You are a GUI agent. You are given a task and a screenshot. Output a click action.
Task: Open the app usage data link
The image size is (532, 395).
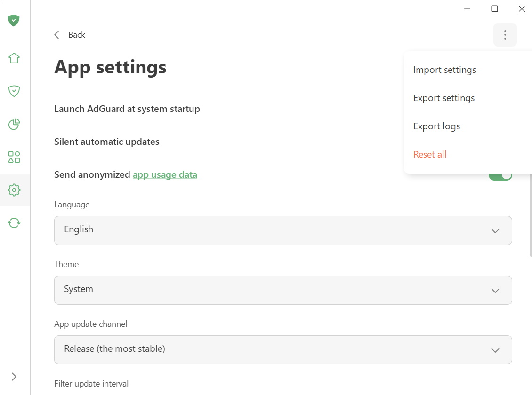click(165, 175)
